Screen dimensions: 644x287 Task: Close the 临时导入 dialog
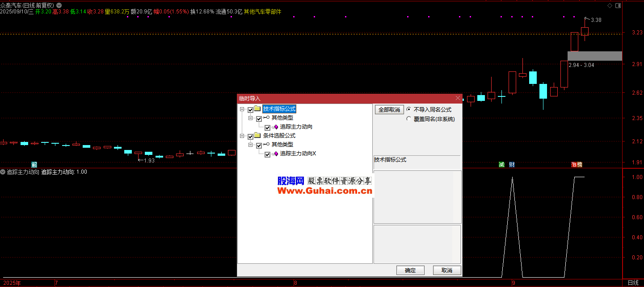[458, 98]
